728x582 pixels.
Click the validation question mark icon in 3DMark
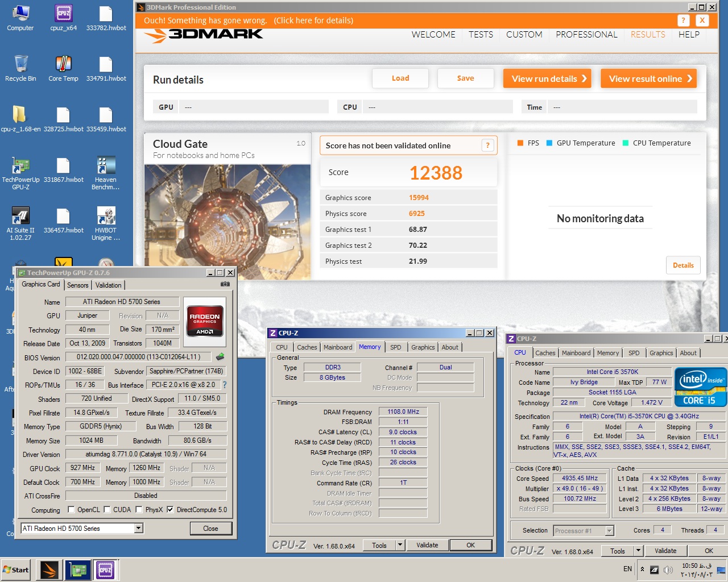(x=487, y=145)
